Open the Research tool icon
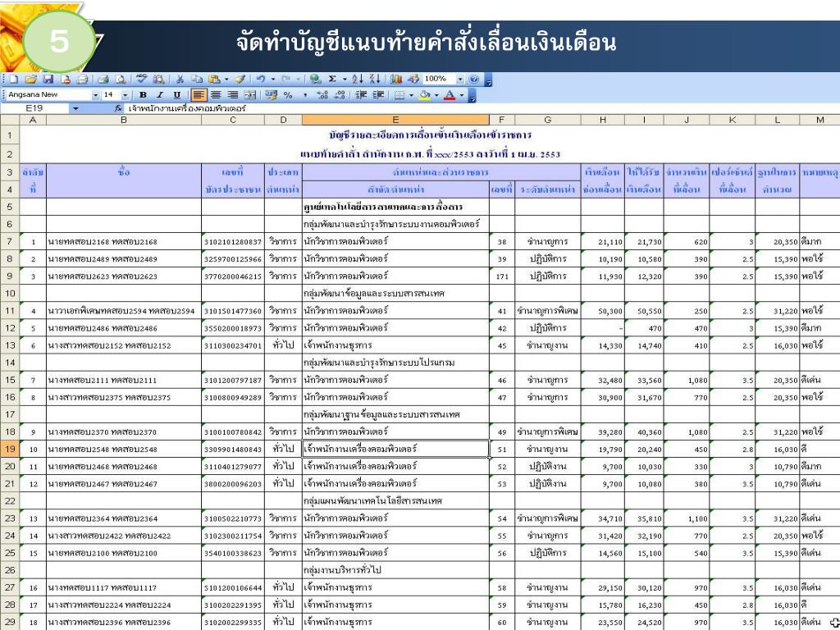840x630 pixels. [158, 80]
